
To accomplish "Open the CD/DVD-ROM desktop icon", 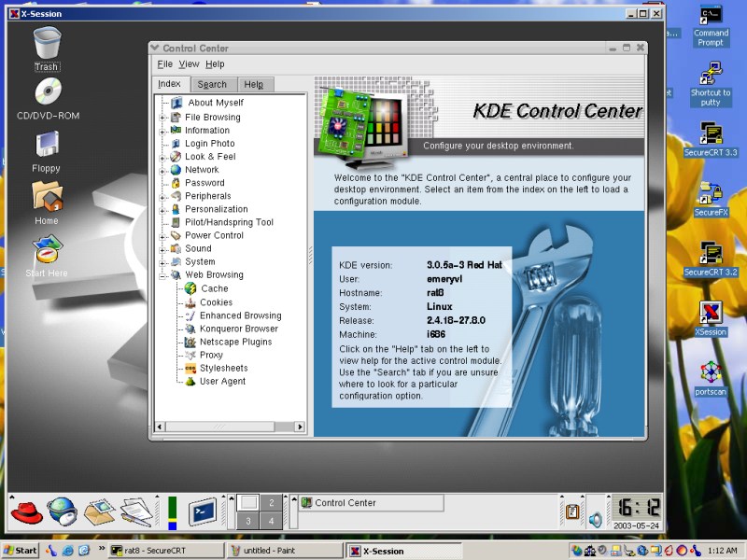I will [x=48, y=95].
